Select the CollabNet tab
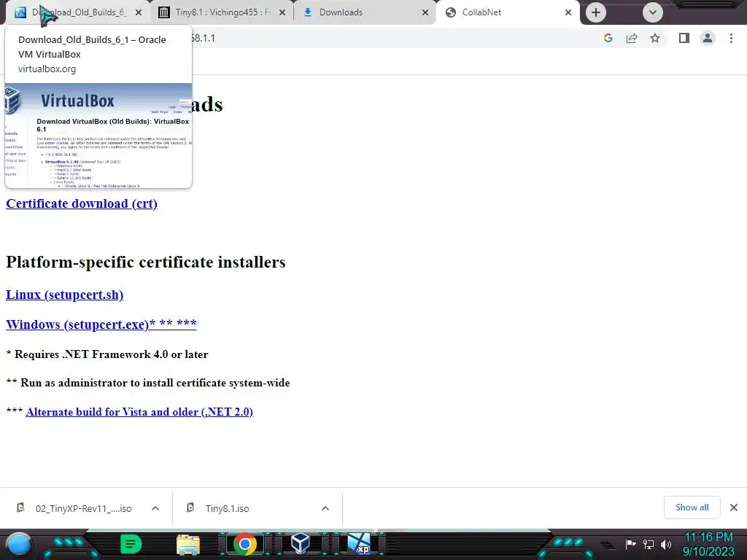 click(508, 12)
